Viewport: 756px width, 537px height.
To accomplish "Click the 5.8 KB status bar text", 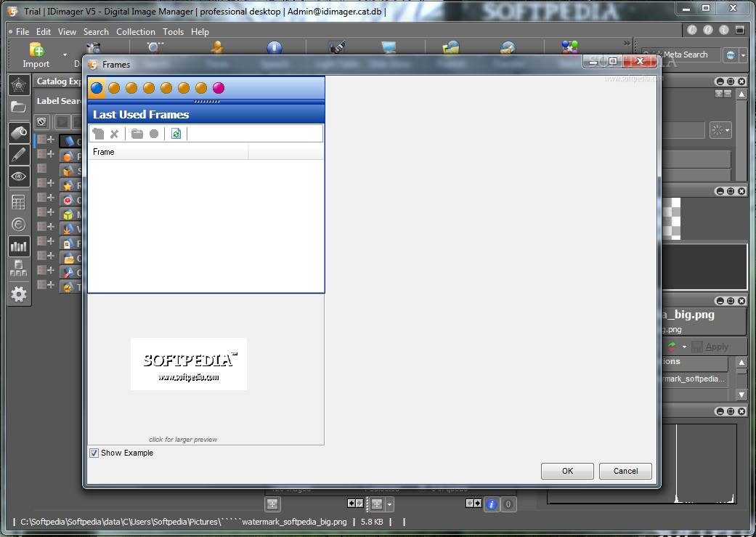I will [372, 522].
